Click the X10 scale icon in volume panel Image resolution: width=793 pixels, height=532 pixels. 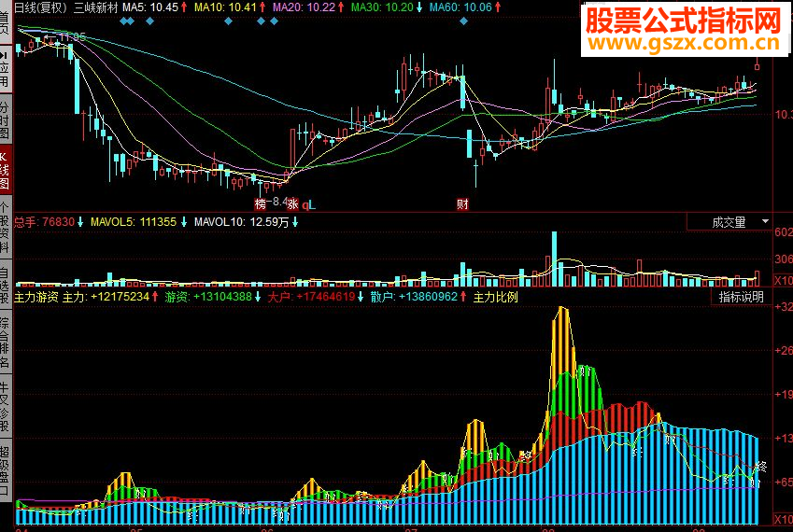pyautogui.click(x=784, y=280)
